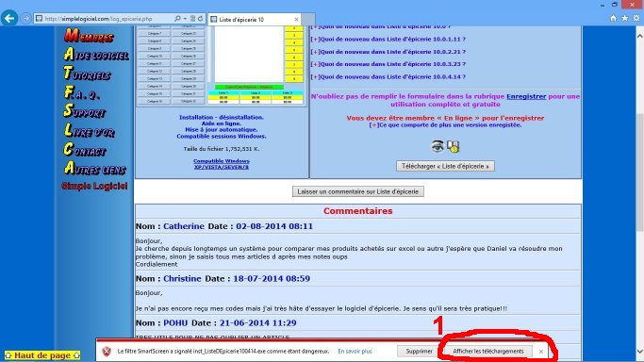Viewport: 644px width, 362px height.
Task: Expand 'Quoi de nouveau dans Liste d'épicerie 10.0.4.14'
Action: (388, 76)
